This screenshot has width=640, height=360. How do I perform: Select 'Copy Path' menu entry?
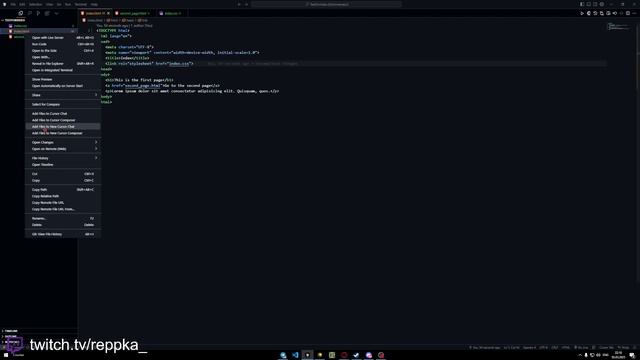(63, 189)
